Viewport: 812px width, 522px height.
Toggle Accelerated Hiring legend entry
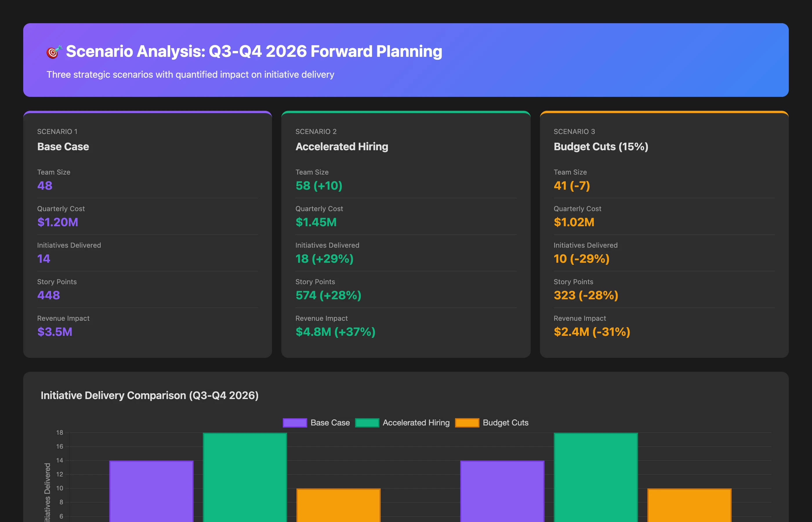pos(402,423)
